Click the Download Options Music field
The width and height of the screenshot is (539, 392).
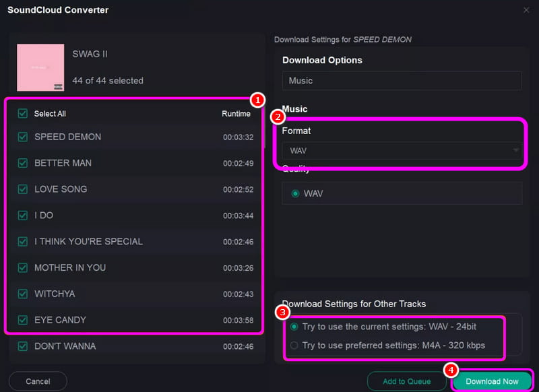(402, 81)
